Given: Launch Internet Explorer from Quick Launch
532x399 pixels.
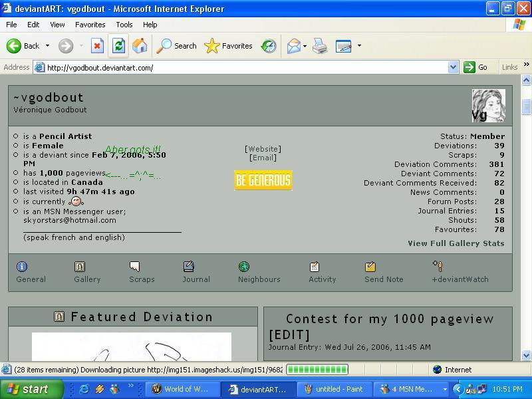Looking at the screenshot, I should click(84, 389).
